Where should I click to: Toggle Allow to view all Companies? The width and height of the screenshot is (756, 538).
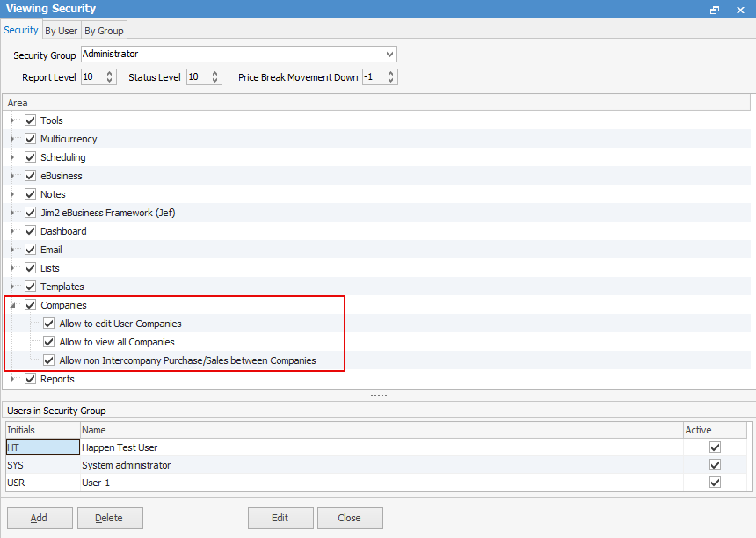pos(48,342)
